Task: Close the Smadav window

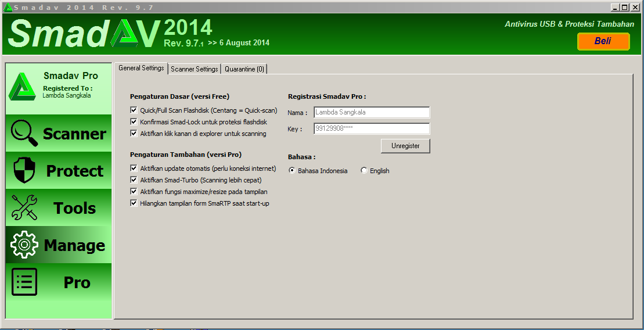Action: (635, 8)
